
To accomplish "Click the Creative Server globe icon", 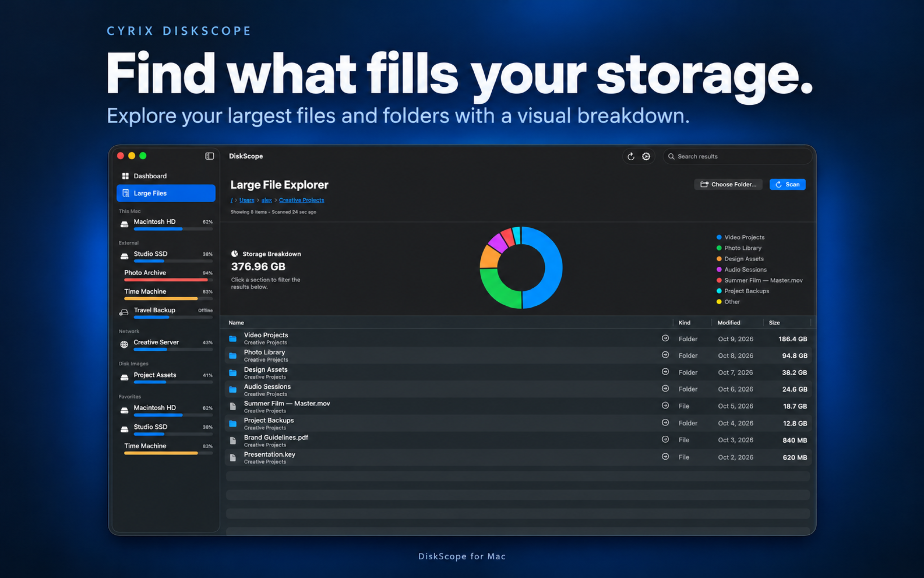I will pyautogui.click(x=124, y=344).
